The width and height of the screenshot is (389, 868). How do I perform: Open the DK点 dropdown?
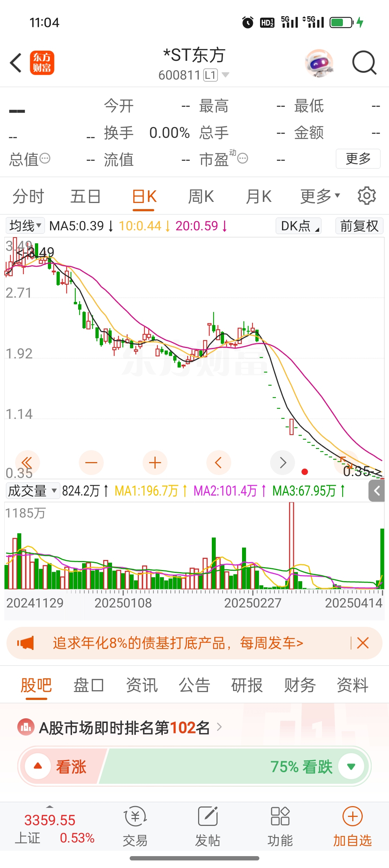click(x=299, y=226)
